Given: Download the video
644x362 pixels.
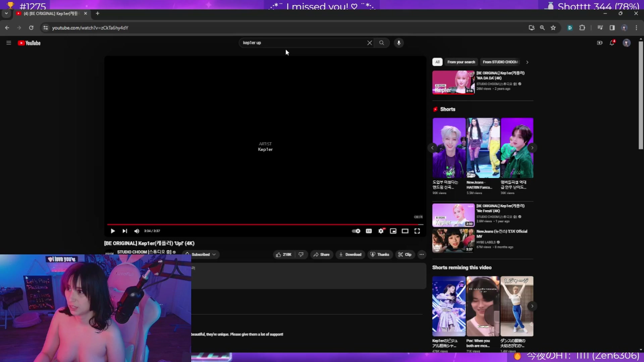Looking at the screenshot, I should [350, 255].
